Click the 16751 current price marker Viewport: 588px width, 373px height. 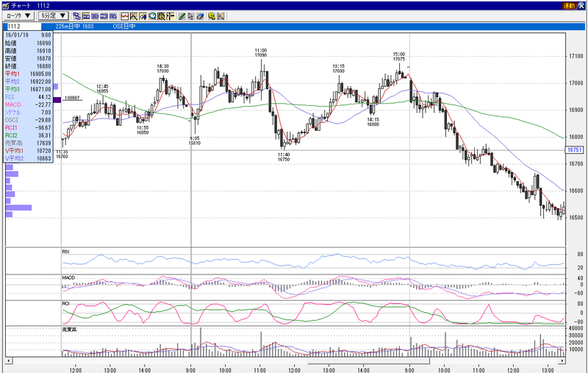pos(574,150)
